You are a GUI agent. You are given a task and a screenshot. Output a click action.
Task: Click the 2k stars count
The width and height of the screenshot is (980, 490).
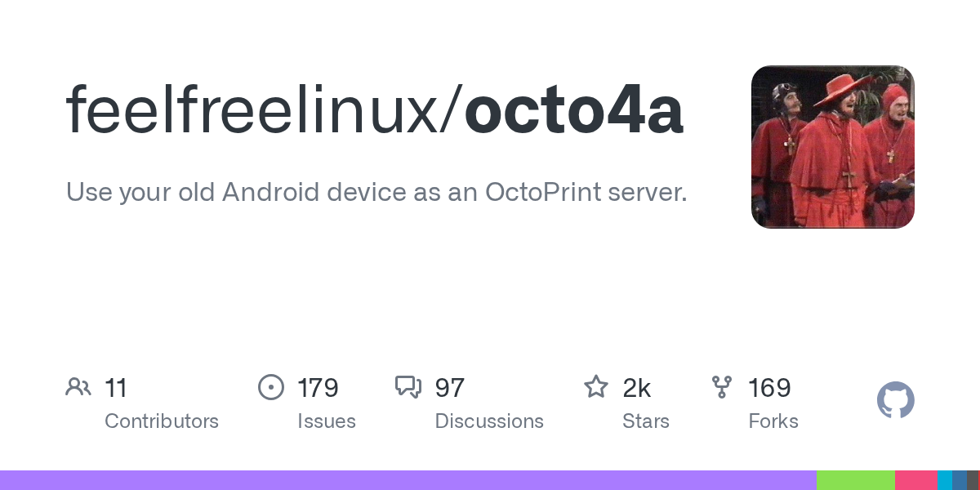pyautogui.click(x=637, y=387)
